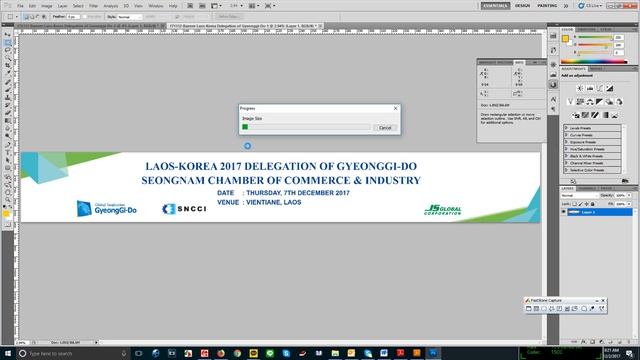640x360 pixels.
Task: Switch to Design workspace
Action: tap(522, 6)
